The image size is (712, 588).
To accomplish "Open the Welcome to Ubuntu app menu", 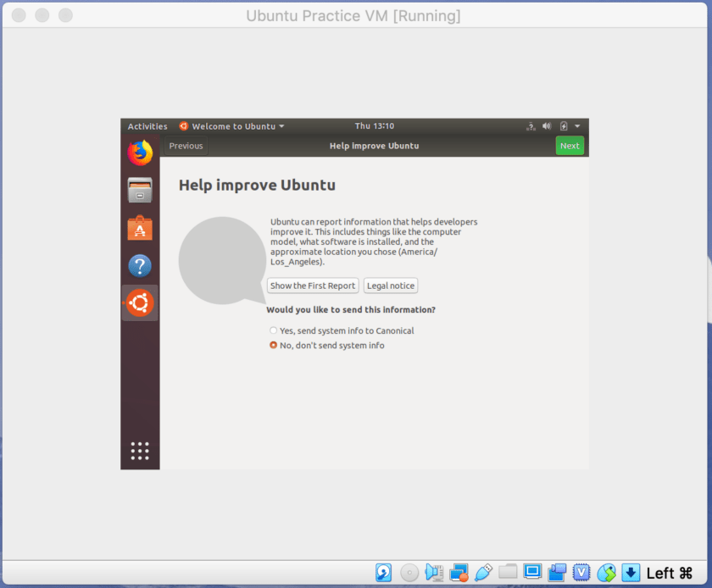I will coord(232,126).
